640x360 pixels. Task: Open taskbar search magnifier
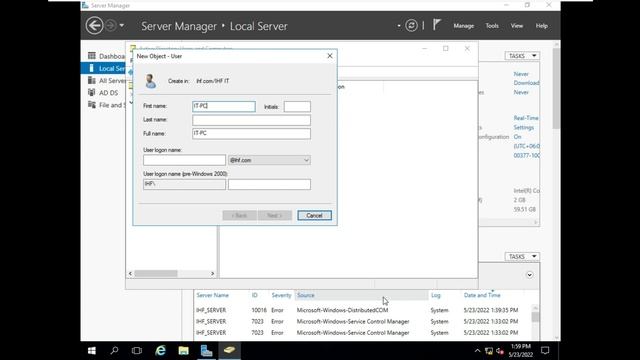tap(114, 351)
